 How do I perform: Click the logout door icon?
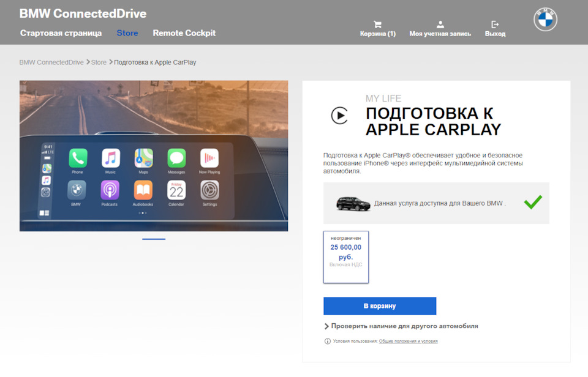[495, 24]
